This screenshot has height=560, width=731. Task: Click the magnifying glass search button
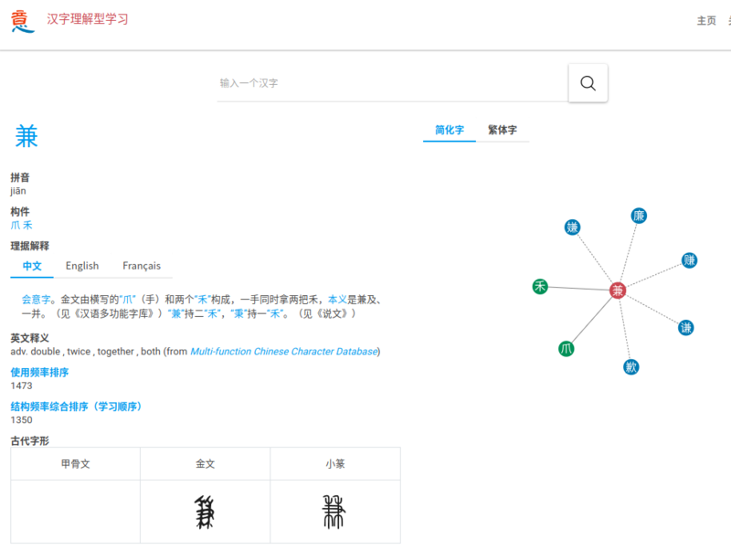[x=588, y=83]
